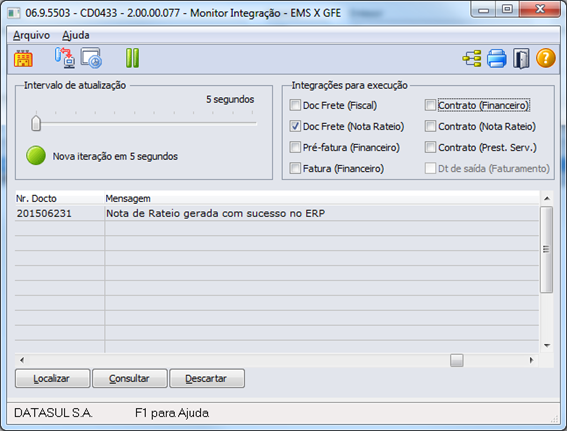The width and height of the screenshot is (567, 431).
Task: Select 'Nota de Rateio gerada com sucesso' message
Action: point(322,213)
